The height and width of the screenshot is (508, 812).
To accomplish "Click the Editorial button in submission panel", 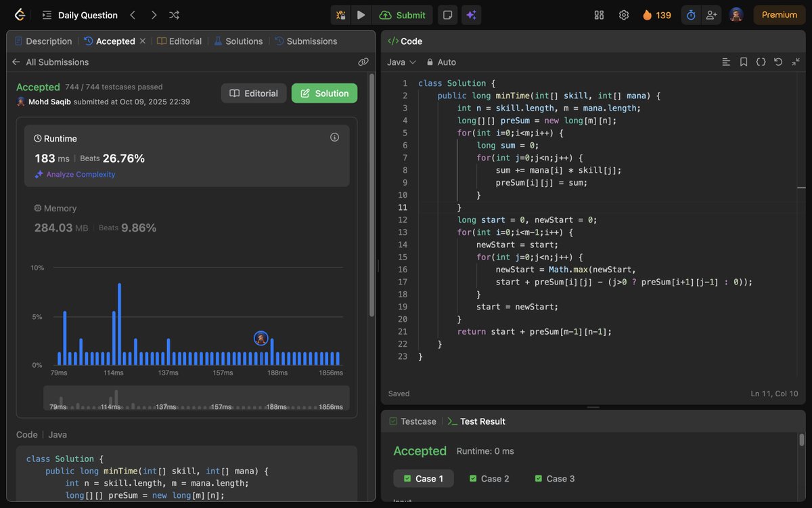I will coord(254,93).
